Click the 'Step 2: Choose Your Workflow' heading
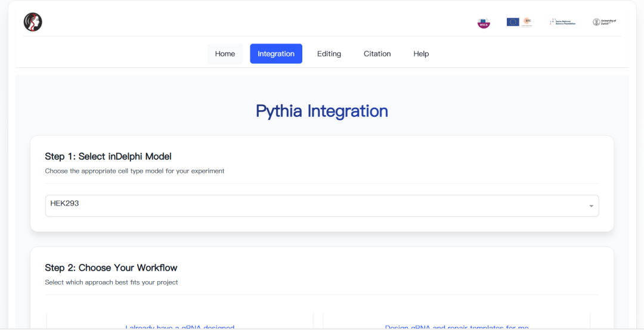Screen dimensions: 644x330 click(x=111, y=268)
